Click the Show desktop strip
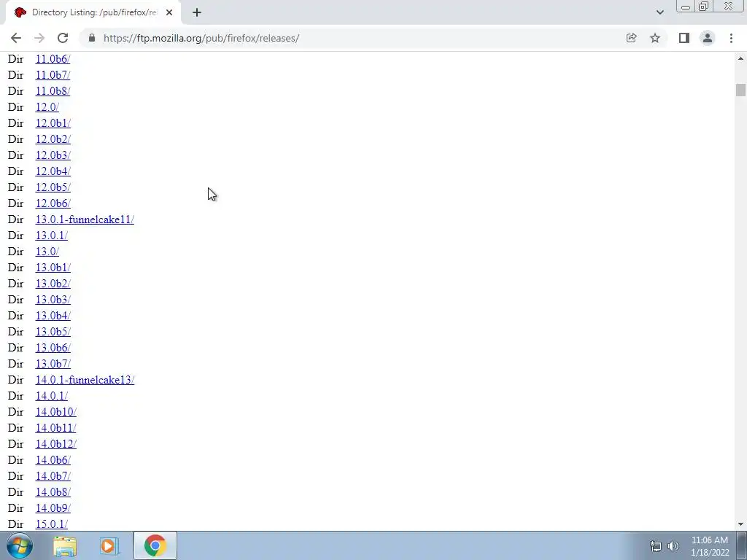The height and width of the screenshot is (560, 747). (x=742, y=545)
